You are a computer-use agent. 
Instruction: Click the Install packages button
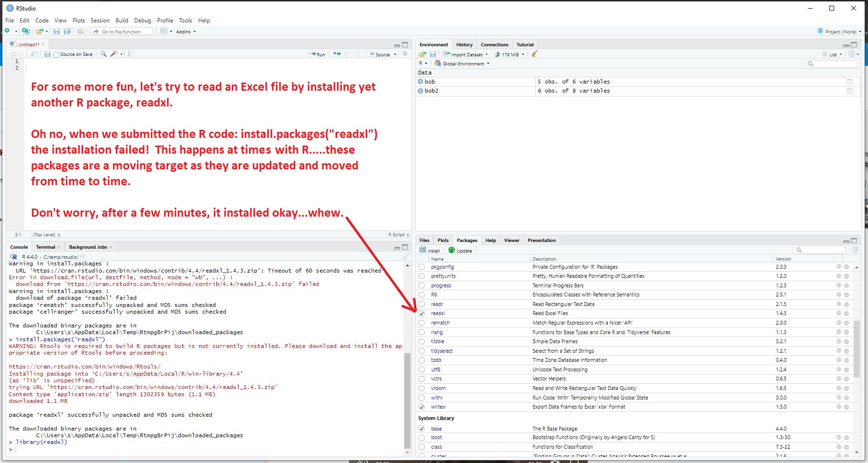[430, 250]
